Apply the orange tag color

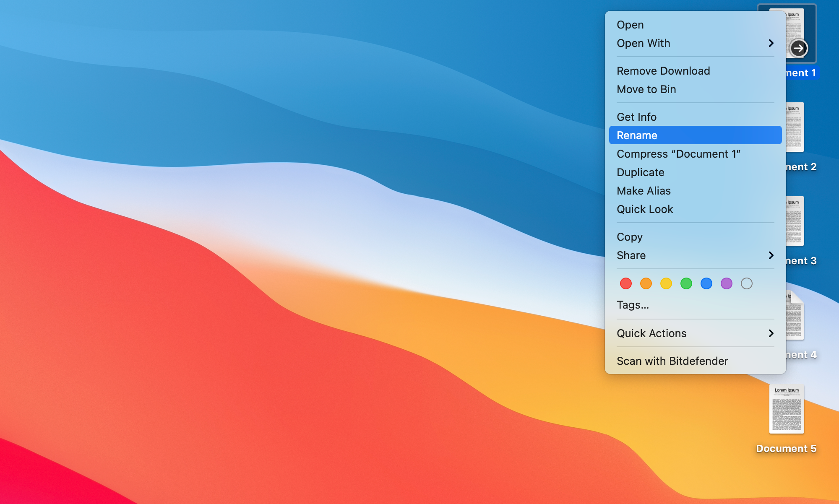pos(646,283)
